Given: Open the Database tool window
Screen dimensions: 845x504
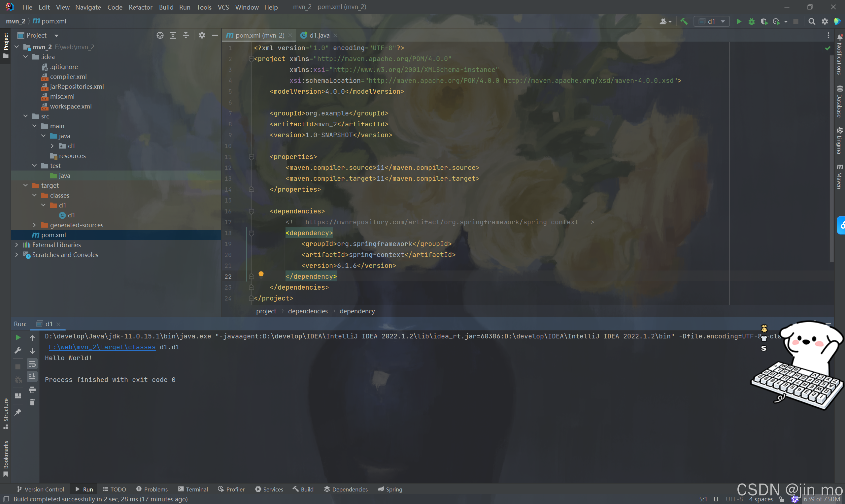Looking at the screenshot, I should click(840, 102).
